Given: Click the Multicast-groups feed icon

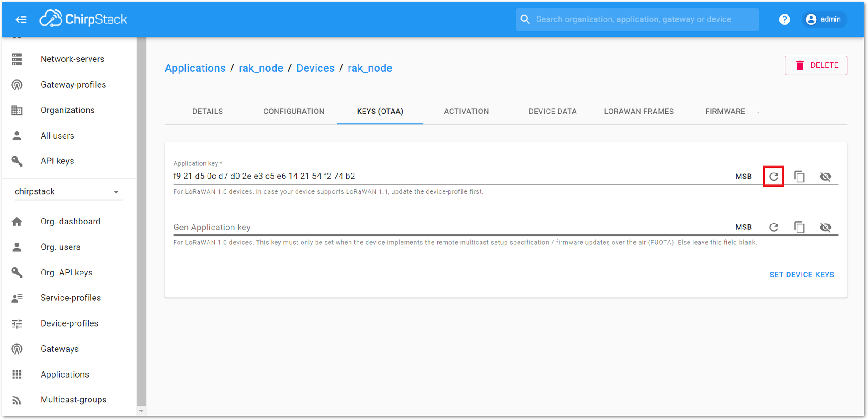Looking at the screenshot, I should tap(17, 400).
